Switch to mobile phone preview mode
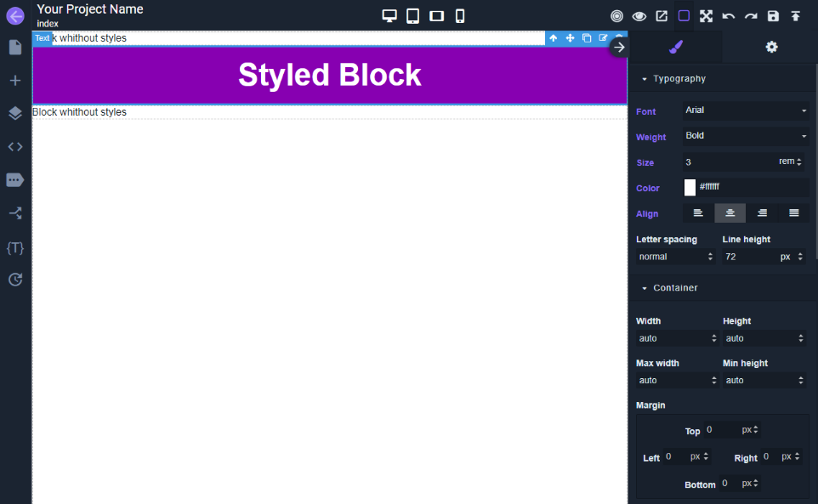 (x=459, y=15)
